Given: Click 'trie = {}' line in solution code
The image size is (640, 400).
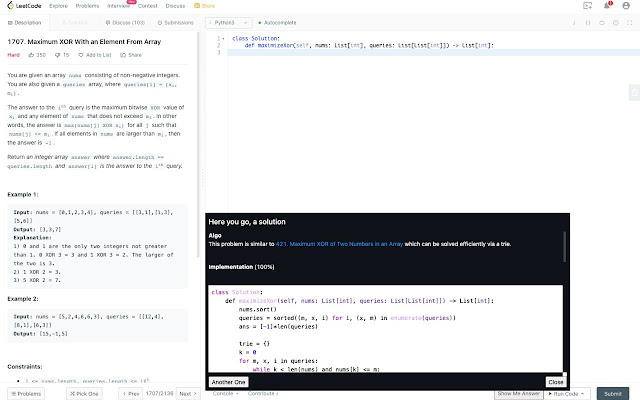Looking at the screenshot, I should click(x=254, y=344).
